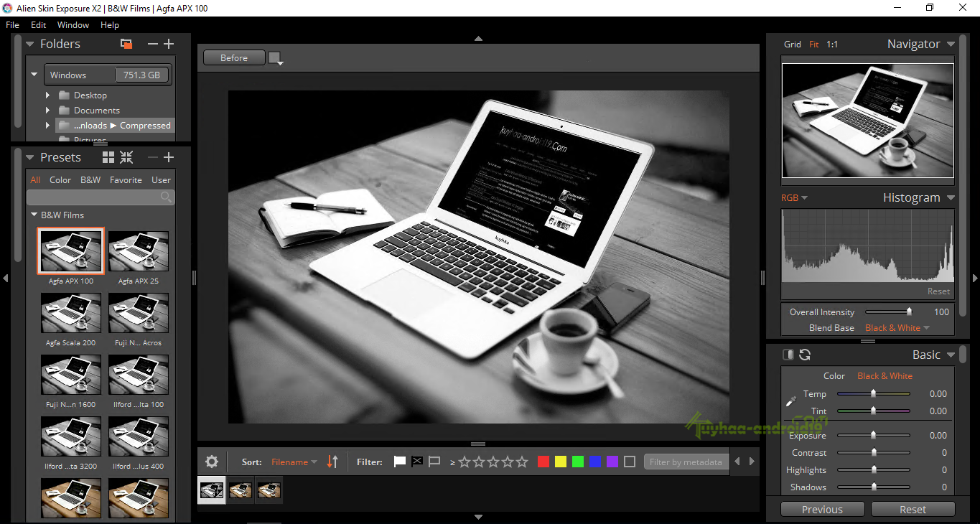Switch to the B&W presets tab
The height and width of the screenshot is (524, 980).
(x=90, y=179)
